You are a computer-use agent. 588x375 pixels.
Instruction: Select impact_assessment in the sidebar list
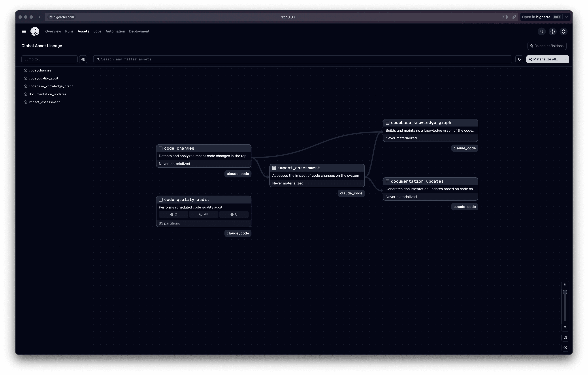44,102
